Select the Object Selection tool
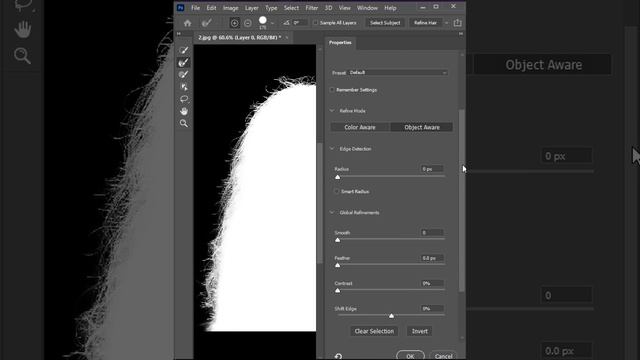 pos(184,87)
